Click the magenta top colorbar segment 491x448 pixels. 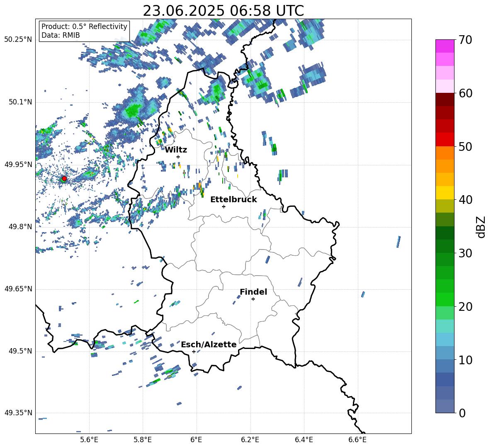click(445, 46)
